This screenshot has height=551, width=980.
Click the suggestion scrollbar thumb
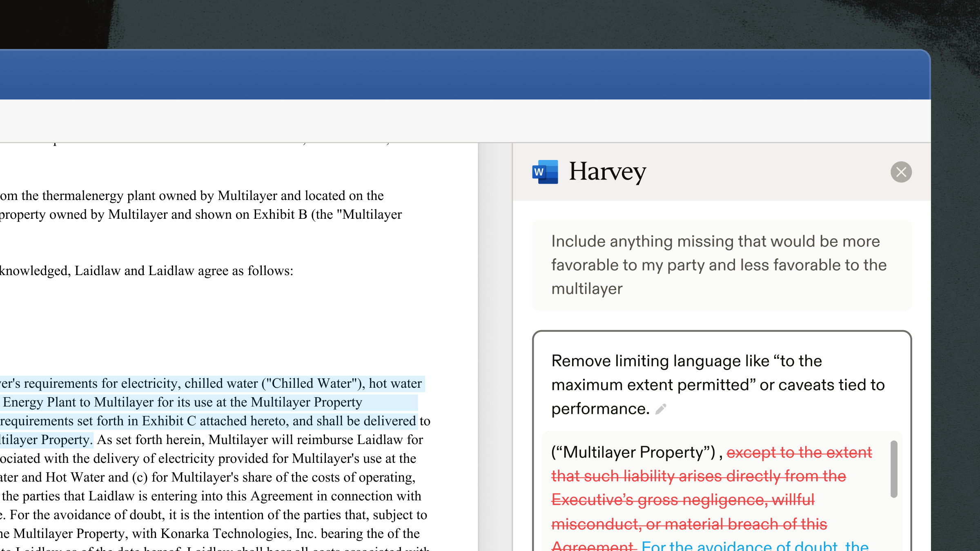[894, 469]
